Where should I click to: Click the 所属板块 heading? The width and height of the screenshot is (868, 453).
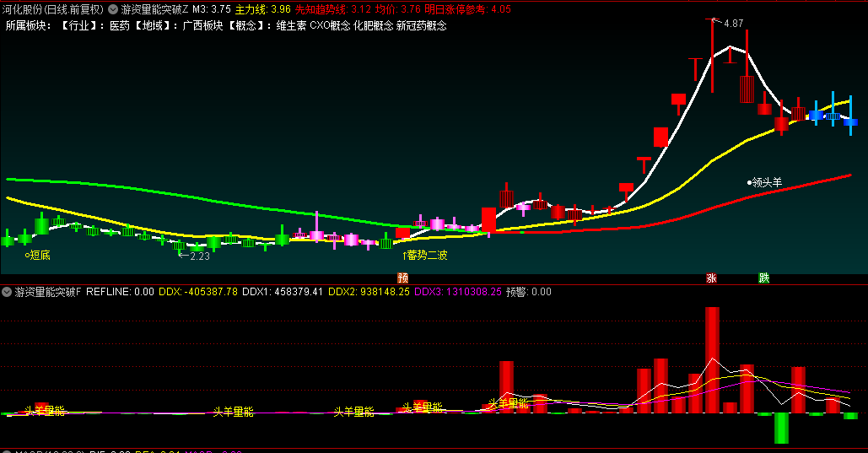(28, 25)
